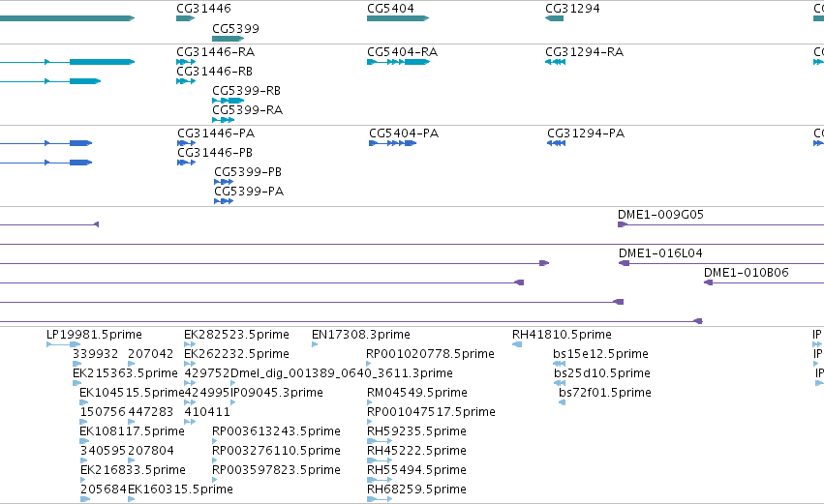The width and height of the screenshot is (824, 504).
Task: Open the EN17308.3prime EST
Action: coord(315,345)
